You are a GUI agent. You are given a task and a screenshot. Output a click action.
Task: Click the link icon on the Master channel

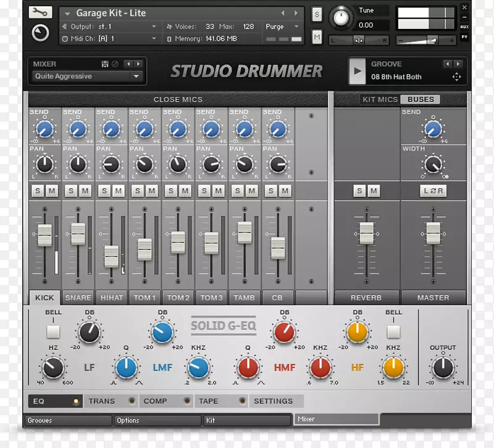(433, 191)
